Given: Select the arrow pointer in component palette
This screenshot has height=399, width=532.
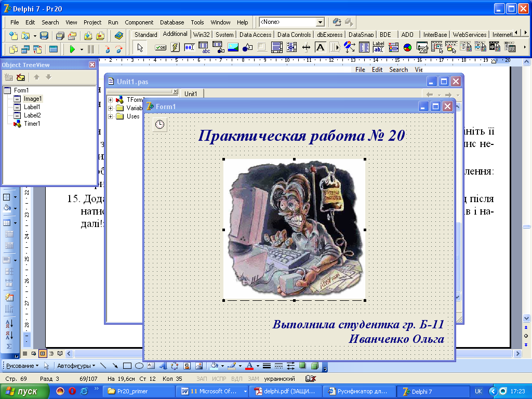Looking at the screenshot, I should pyautogui.click(x=140, y=47).
